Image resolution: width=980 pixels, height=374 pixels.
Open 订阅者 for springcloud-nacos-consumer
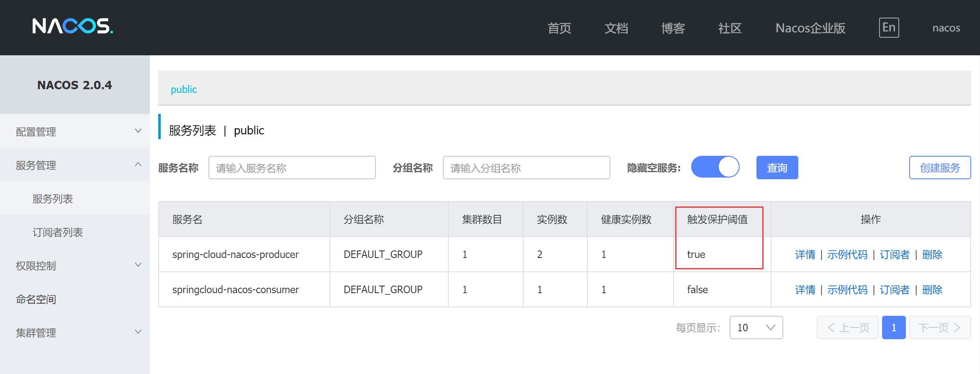(x=895, y=290)
